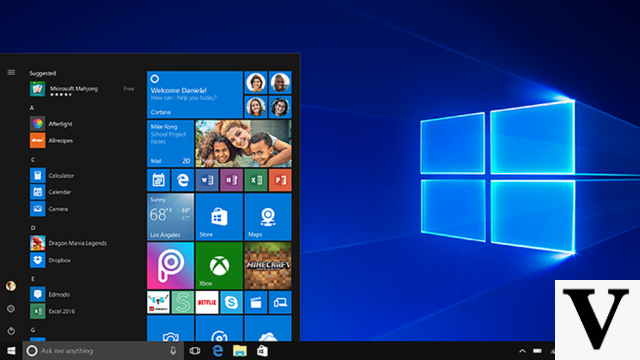Open Task View on the taskbar
This screenshot has width=640, height=360.
click(195, 351)
